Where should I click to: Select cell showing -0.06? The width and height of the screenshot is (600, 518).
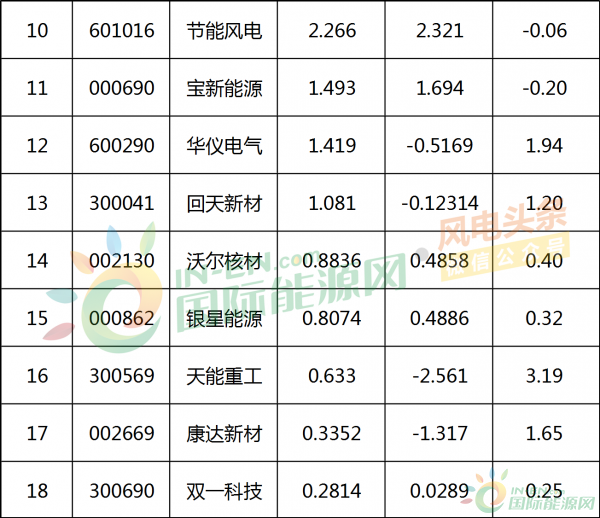pyautogui.click(x=546, y=30)
